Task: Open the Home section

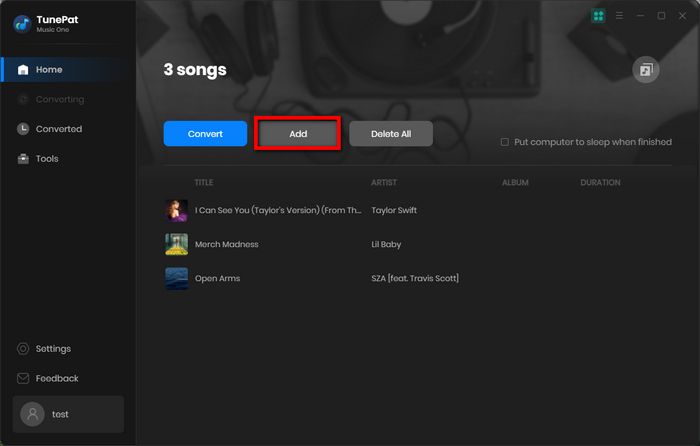Action: coord(68,70)
